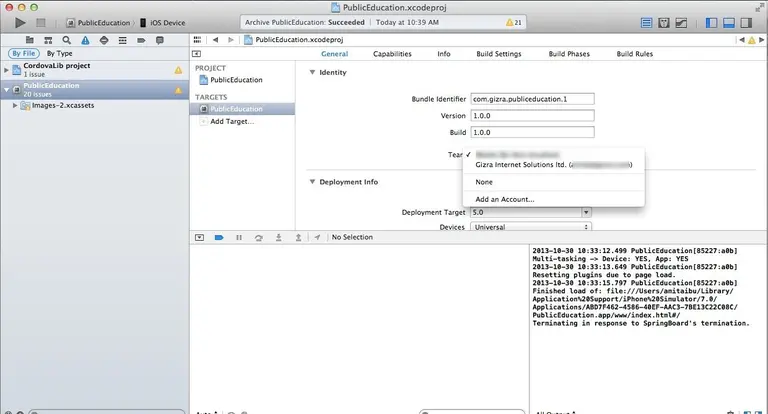Jump to next issue arrow at jump bar right
This screenshot has width=768, height=414.
762,40
